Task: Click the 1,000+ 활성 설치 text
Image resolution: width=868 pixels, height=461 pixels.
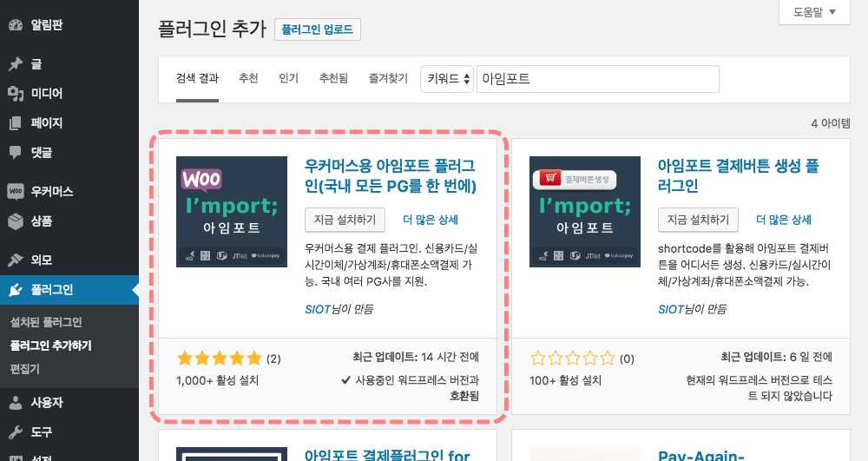Action: 218,380
